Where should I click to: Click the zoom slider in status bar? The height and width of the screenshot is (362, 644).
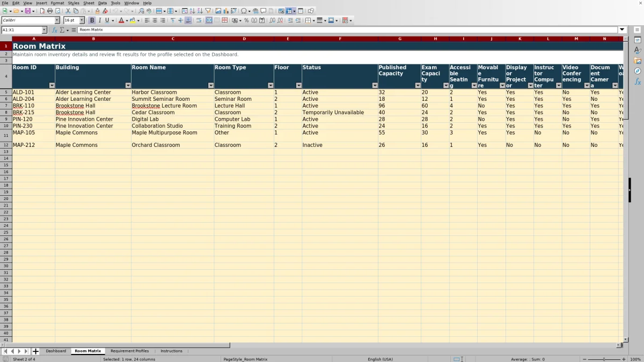click(x=604, y=359)
